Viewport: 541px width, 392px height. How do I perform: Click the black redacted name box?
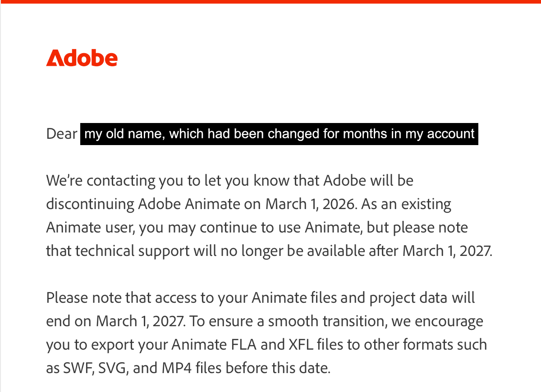point(279,134)
